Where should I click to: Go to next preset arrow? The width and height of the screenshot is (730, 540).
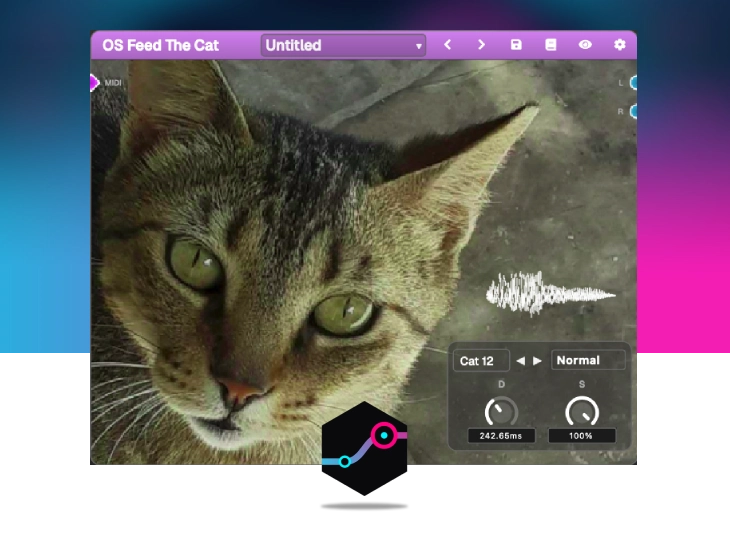[x=481, y=45]
